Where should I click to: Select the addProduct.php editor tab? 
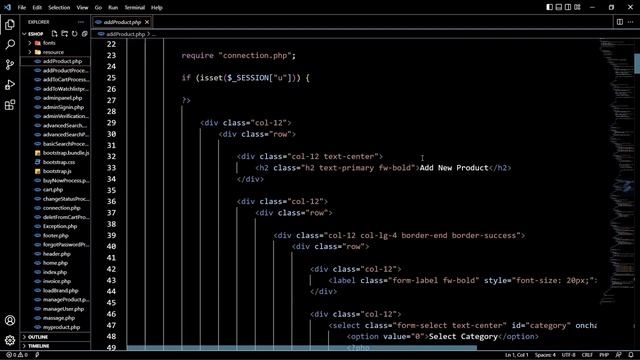[x=122, y=22]
